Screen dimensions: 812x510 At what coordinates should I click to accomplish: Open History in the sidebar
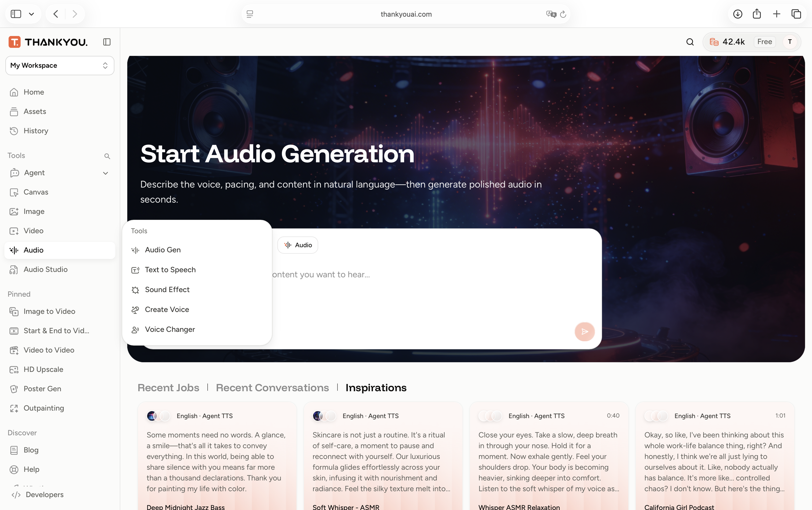pos(60,131)
